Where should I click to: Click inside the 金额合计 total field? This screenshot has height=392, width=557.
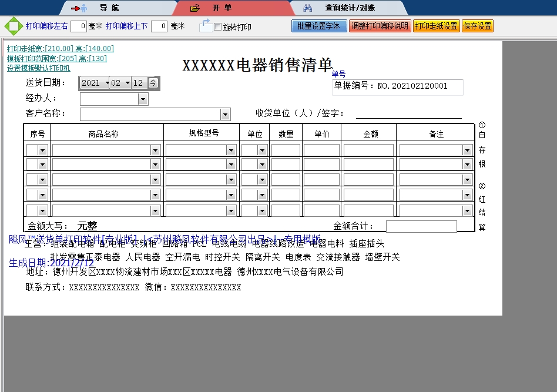pos(421,226)
